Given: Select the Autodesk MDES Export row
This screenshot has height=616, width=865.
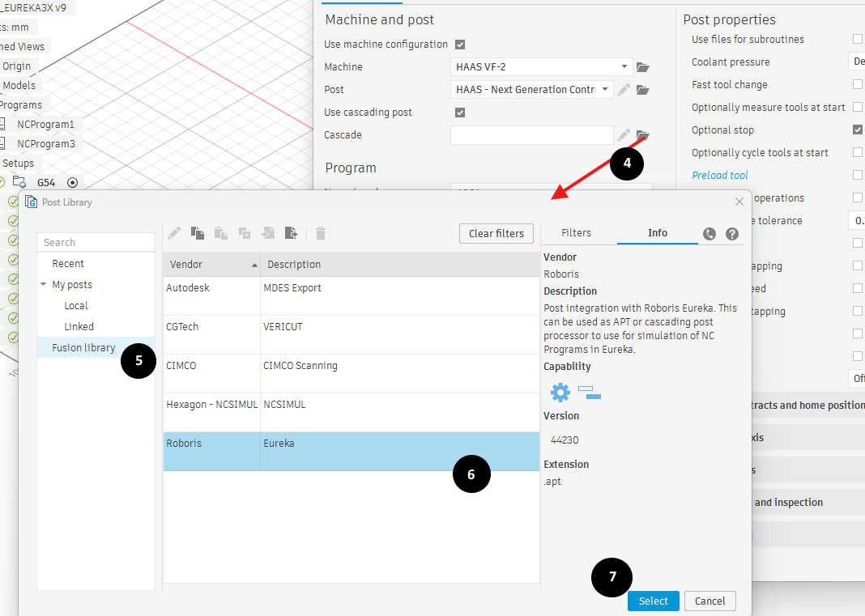Looking at the screenshot, I should [352, 295].
